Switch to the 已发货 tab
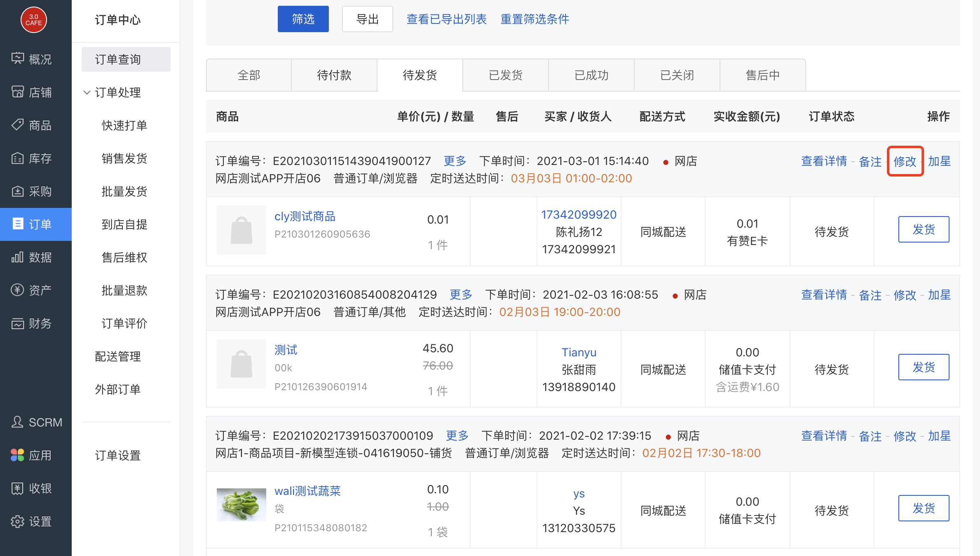 [505, 75]
